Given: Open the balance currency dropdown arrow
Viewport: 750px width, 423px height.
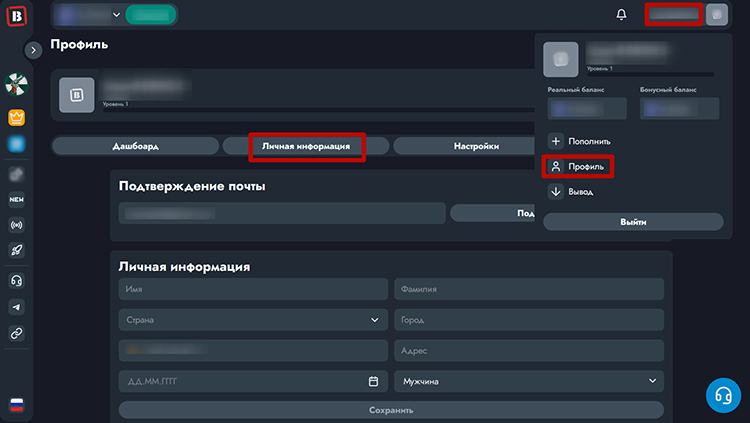Looking at the screenshot, I should 116,15.
